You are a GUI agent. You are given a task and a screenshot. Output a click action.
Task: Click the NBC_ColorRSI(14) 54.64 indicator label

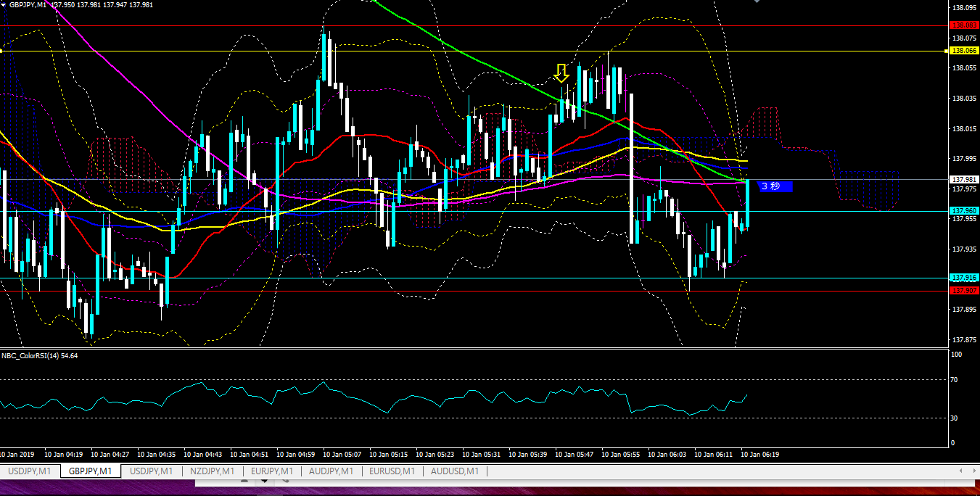click(x=40, y=356)
